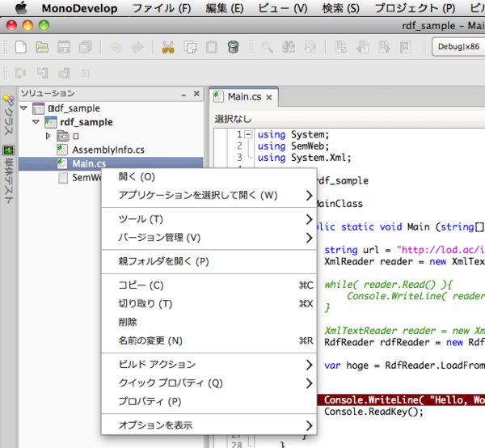Click the Toggle Bookmark icon
The width and height of the screenshot is (485, 448).
(341, 47)
